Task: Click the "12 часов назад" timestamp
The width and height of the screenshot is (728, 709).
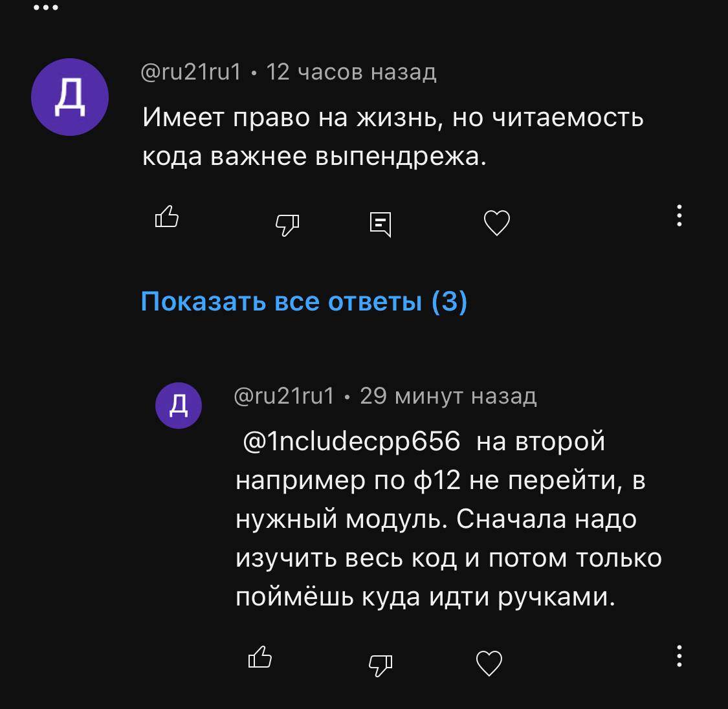Action: (x=351, y=72)
